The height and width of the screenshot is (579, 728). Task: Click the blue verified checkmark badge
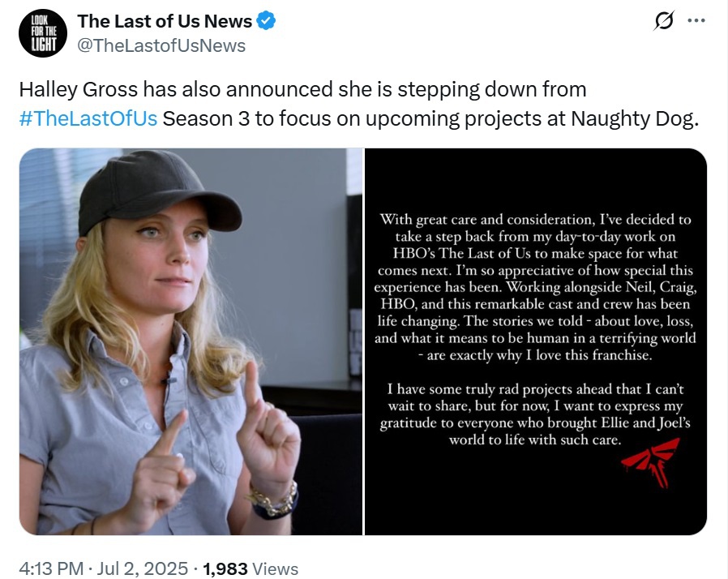click(x=266, y=21)
